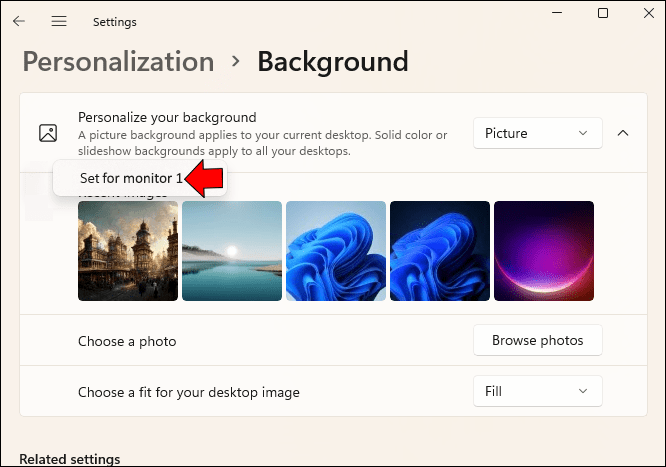Open the Picture background type dropdown
The height and width of the screenshot is (467, 666).
[537, 133]
